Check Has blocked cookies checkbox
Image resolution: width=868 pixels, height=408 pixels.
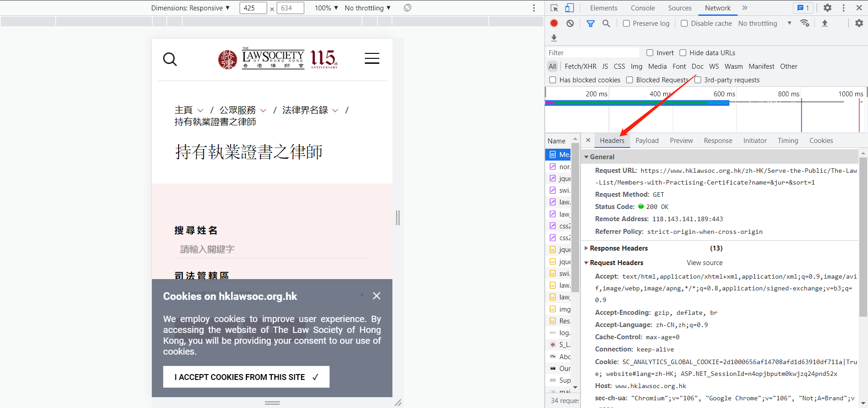click(552, 80)
